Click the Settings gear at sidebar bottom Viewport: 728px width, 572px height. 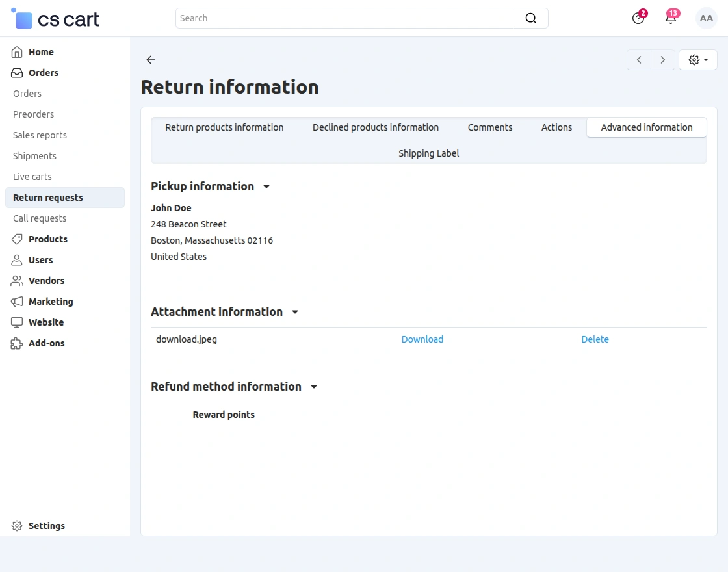click(16, 526)
